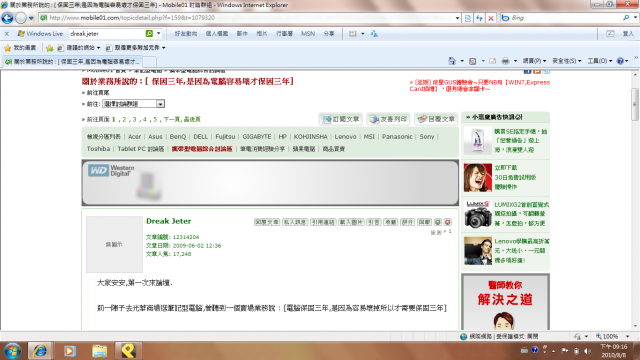The image size is (640, 360).
Task: Click the Windows Live mail envelope icon
Action: (x=353, y=34)
